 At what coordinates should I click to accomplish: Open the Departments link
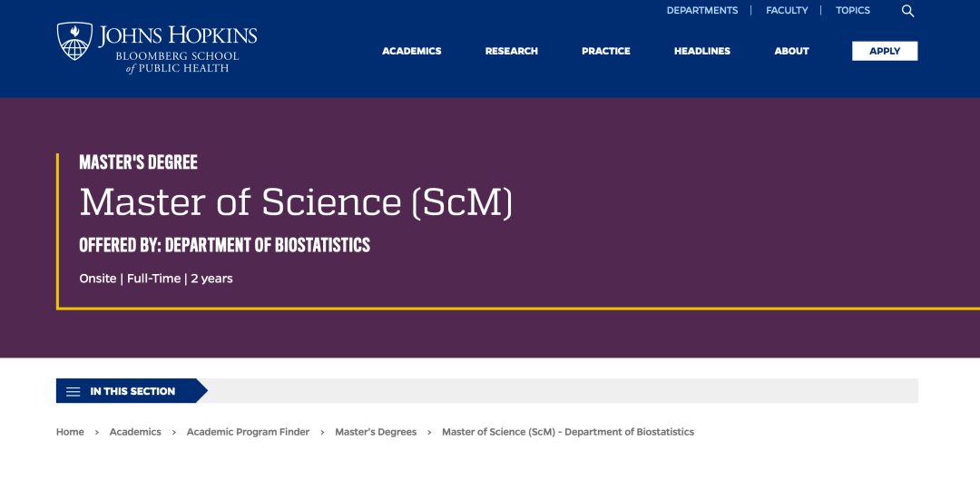pyautogui.click(x=701, y=11)
